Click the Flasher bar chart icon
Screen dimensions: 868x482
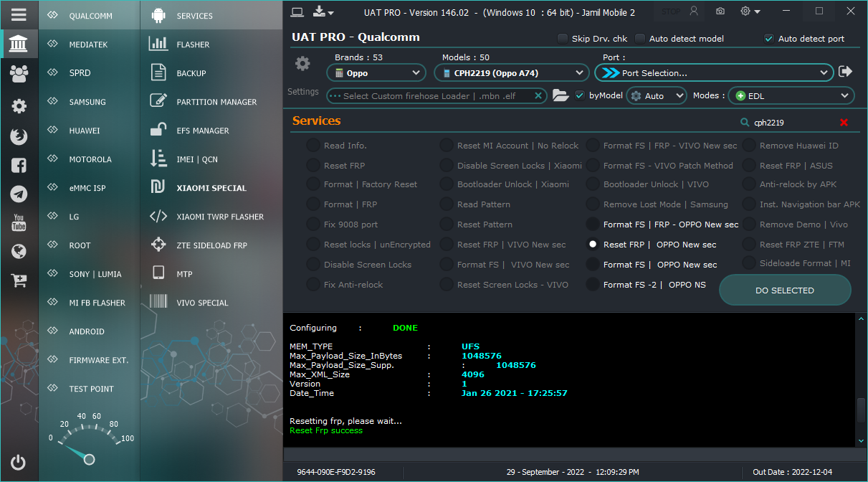pos(158,44)
